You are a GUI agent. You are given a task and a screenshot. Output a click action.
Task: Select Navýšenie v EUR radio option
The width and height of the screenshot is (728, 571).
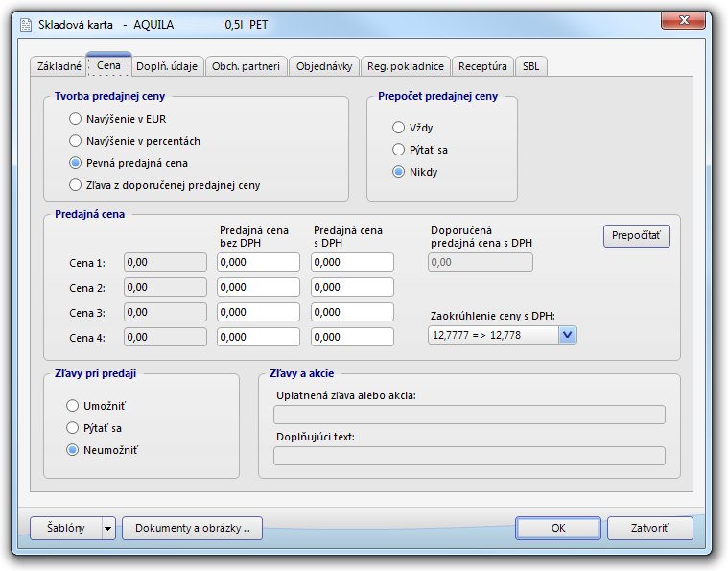[76, 119]
